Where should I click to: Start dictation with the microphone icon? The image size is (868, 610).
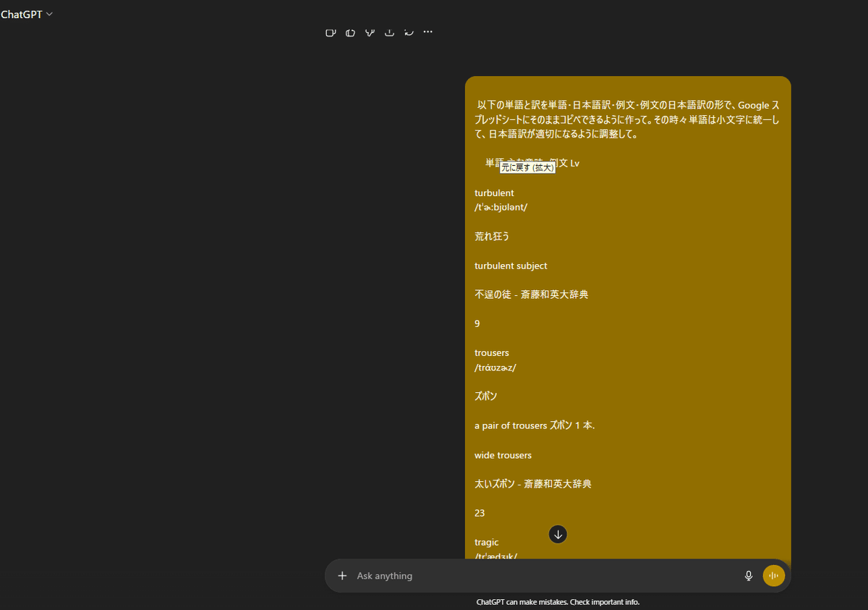748,575
